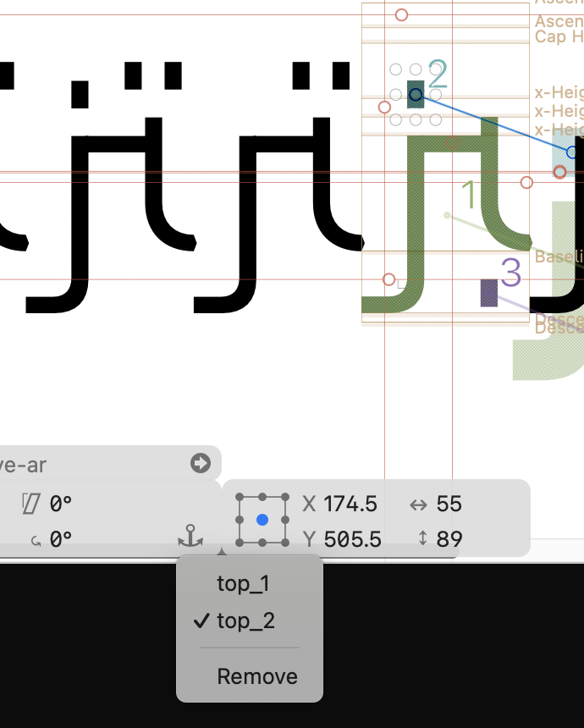The height and width of the screenshot is (728, 584).
Task: Click the X coordinate field showing 174.5
Action: [x=350, y=505]
